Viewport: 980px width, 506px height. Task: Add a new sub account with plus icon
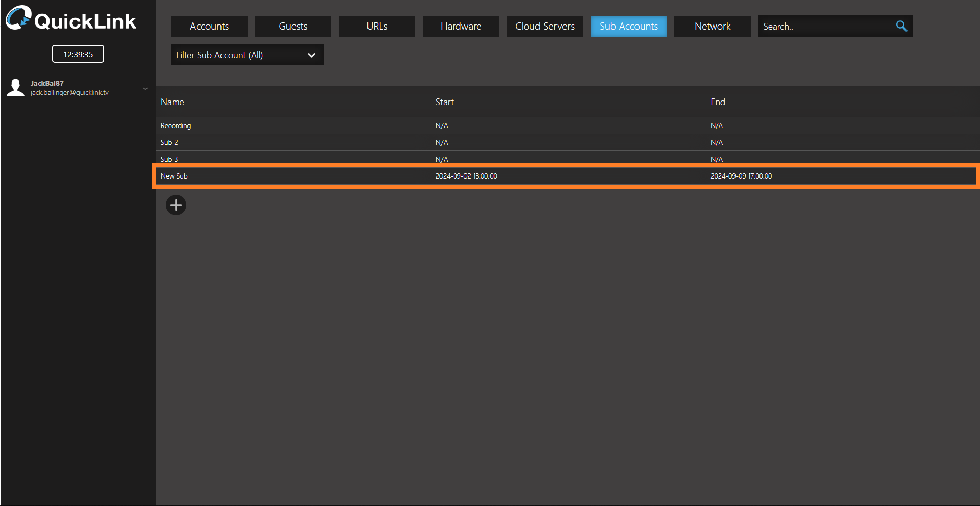coord(176,205)
